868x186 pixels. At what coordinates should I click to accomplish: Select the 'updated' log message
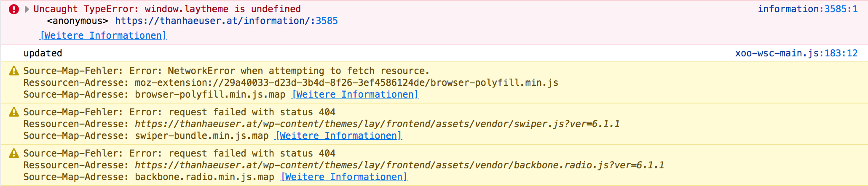[x=43, y=53]
